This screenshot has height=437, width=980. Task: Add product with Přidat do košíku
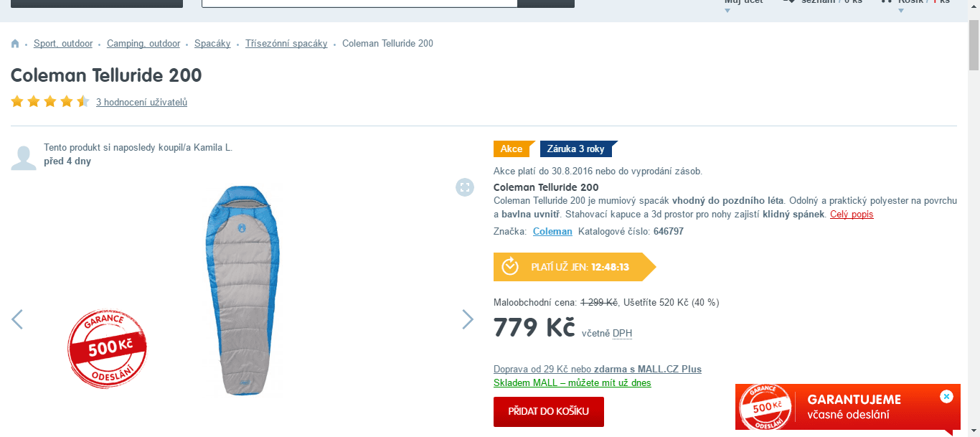549,412
